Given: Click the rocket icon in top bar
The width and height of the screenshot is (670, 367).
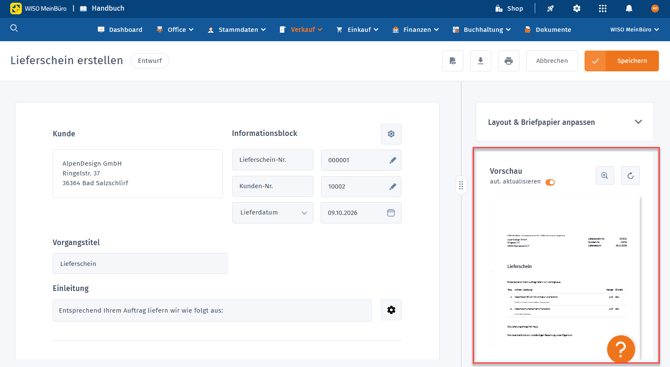Looking at the screenshot, I should (550, 9).
